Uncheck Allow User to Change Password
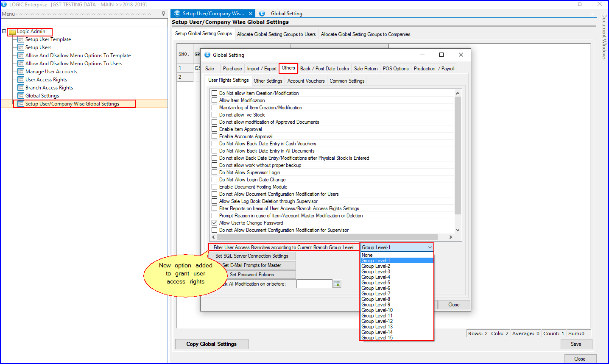The height and width of the screenshot is (364, 609). pos(215,223)
